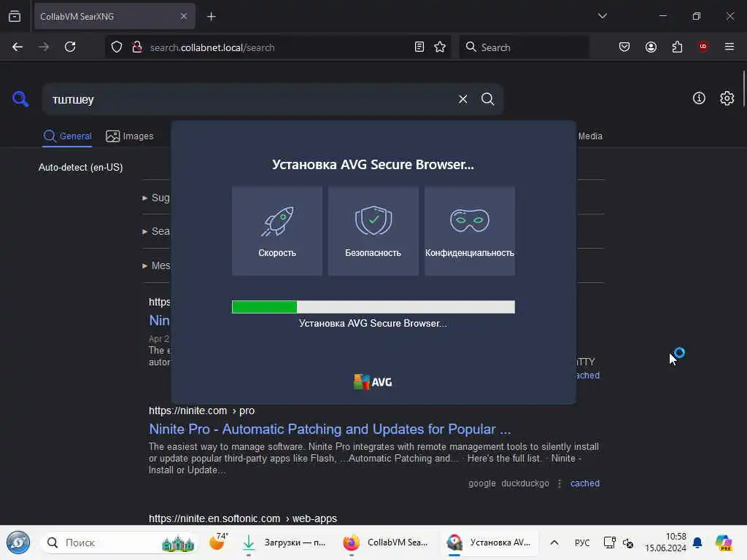Screen dimensions: 747x560
Task: Clear the search query with the X
Action: click(462, 99)
